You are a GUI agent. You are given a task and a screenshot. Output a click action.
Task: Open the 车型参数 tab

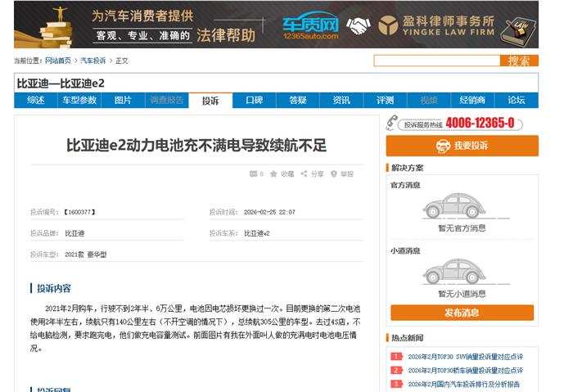coord(79,100)
